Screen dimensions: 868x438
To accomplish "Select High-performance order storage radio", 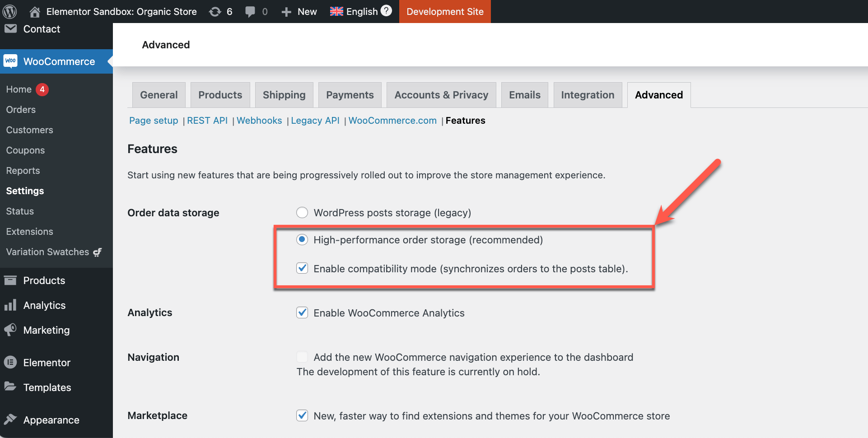I will [x=302, y=239].
